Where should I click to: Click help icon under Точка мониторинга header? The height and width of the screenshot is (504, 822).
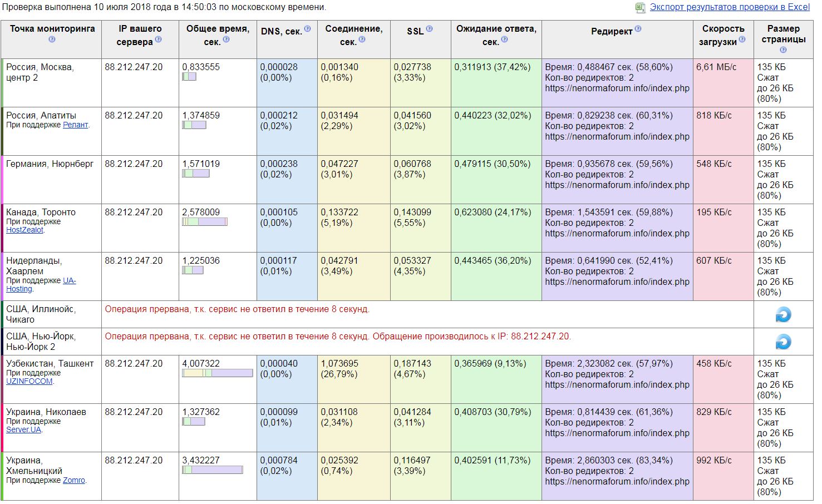[52, 39]
